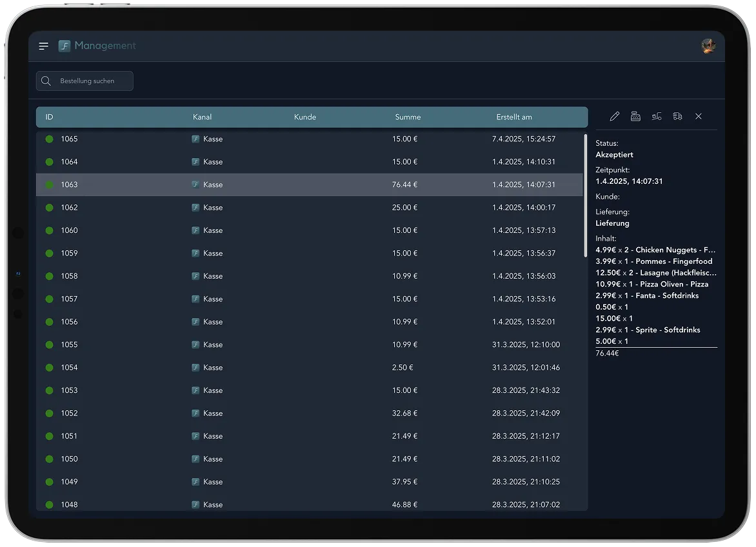Viewport: 756px width, 547px height.
Task: Click the hand truck package icon
Action: coord(657,116)
